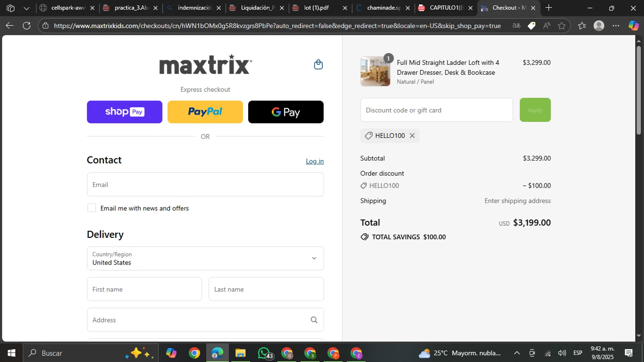Click the address search magnifier icon

pos(314,320)
